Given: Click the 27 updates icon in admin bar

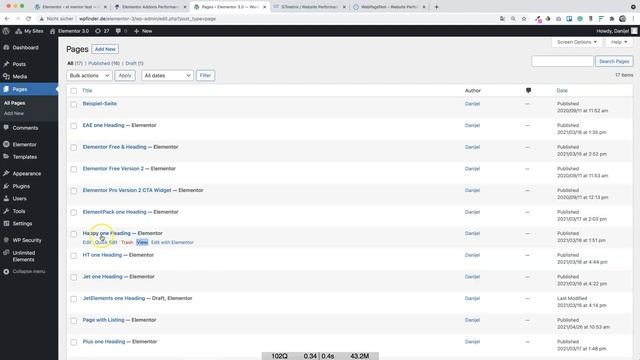Looking at the screenshot, I should point(102,31).
